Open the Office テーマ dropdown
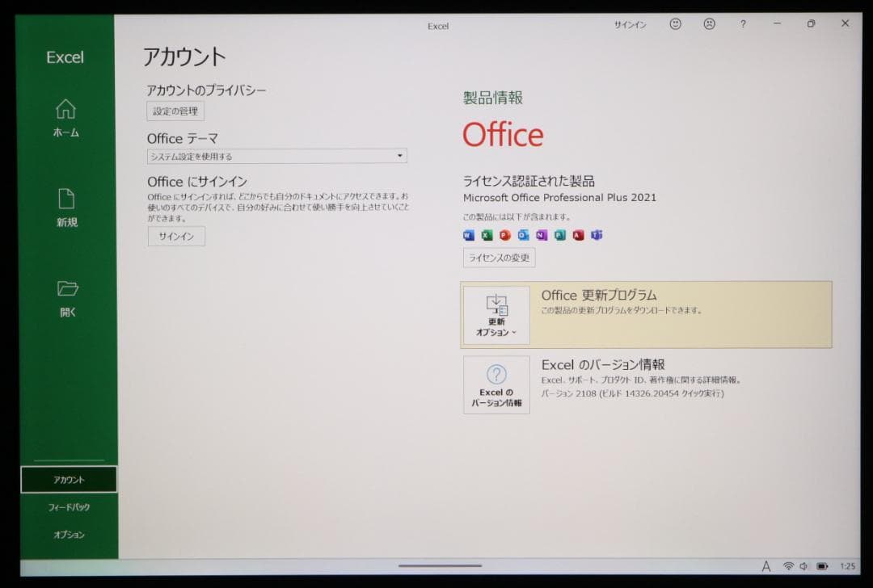The image size is (873, 588). 399,155
